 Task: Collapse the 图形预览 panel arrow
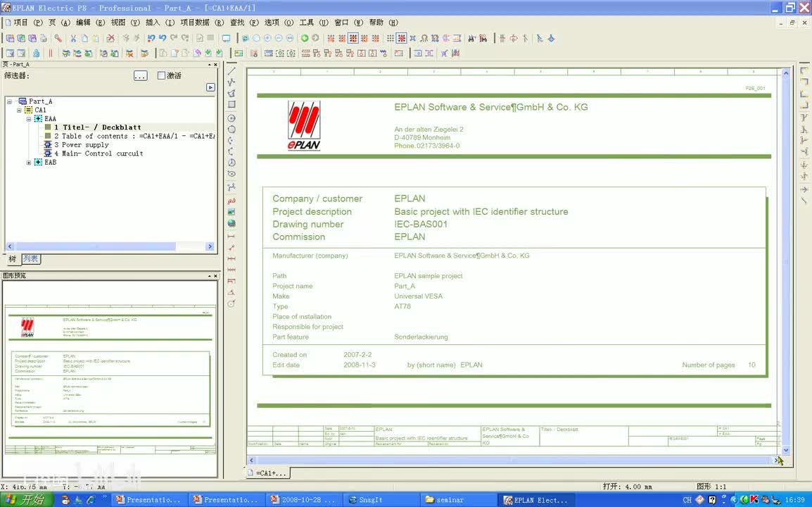tap(210, 276)
